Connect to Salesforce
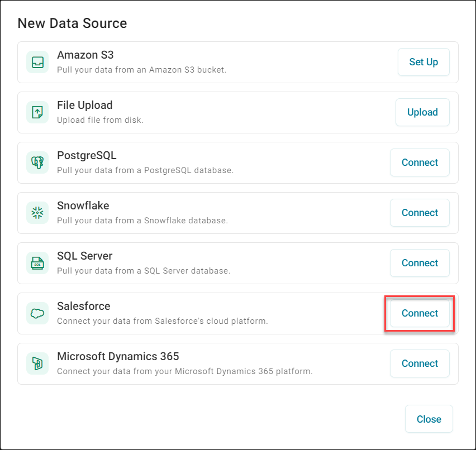 click(420, 313)
